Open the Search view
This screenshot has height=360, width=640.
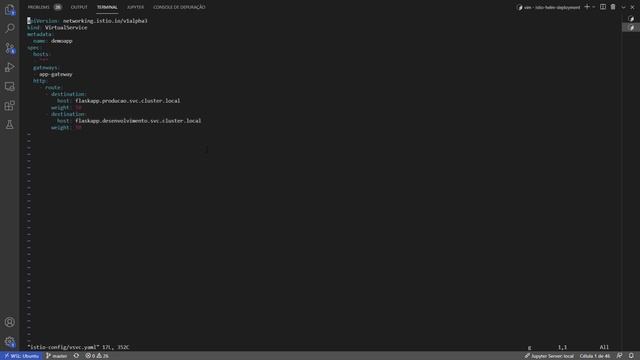coord(9,28)
